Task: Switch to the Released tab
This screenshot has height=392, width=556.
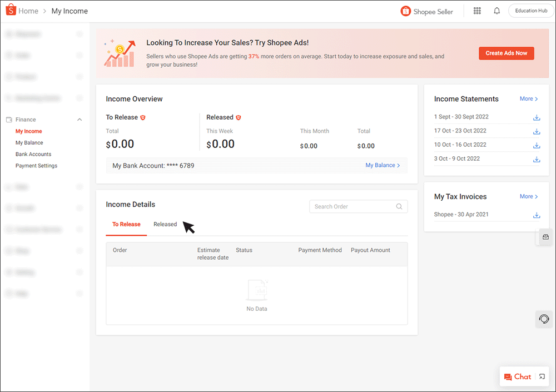Action: coord(165,224)
